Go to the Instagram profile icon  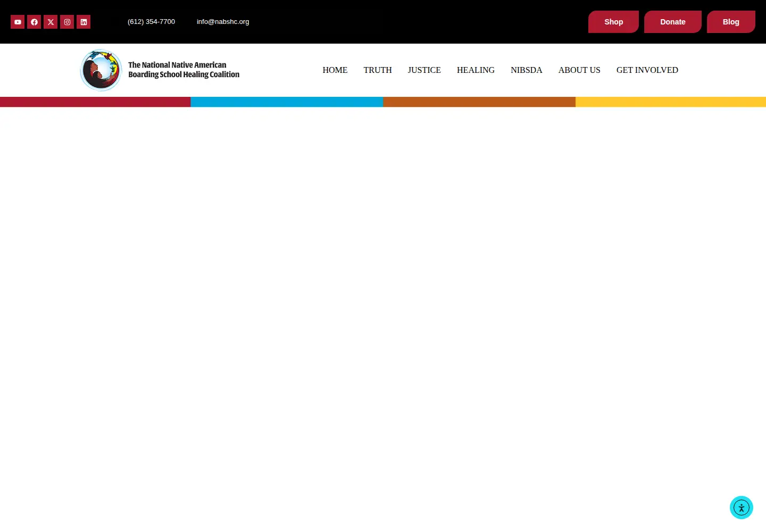(x=67, y=22)
